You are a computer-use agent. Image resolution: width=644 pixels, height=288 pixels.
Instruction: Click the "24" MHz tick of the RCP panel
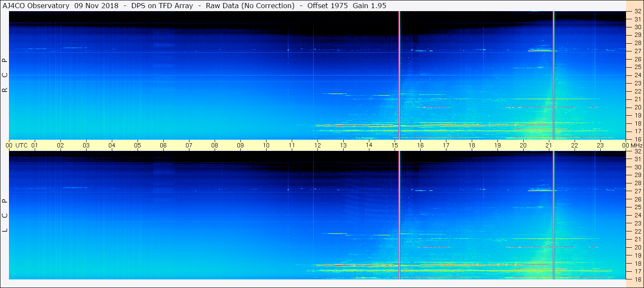[x=638, y=75]
